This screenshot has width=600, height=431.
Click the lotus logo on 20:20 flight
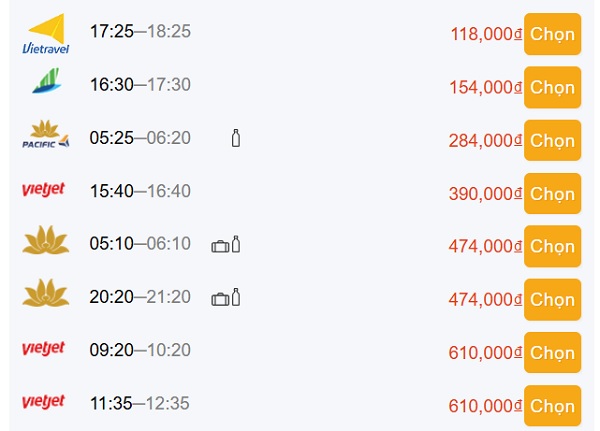click(46, 293)
